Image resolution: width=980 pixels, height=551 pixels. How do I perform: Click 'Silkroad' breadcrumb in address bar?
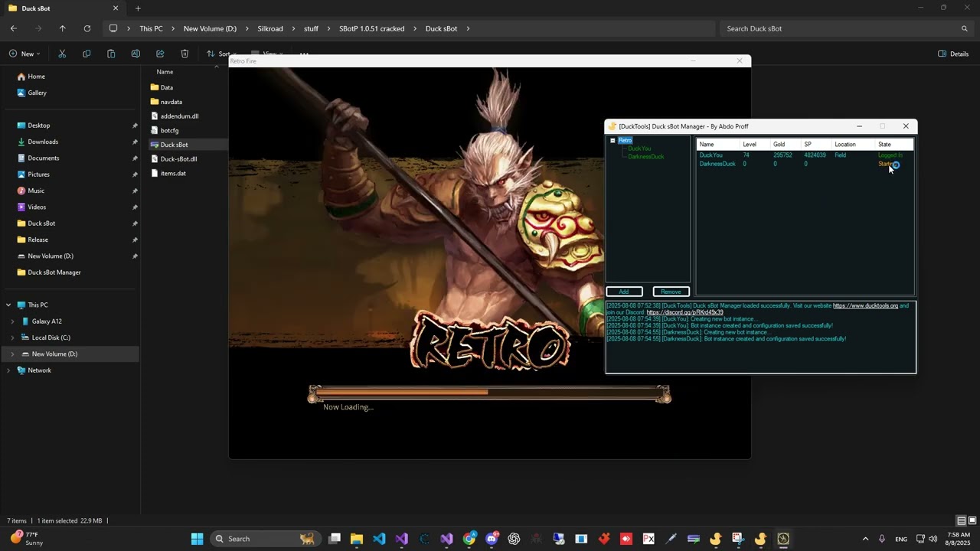[x=270, y=28]
